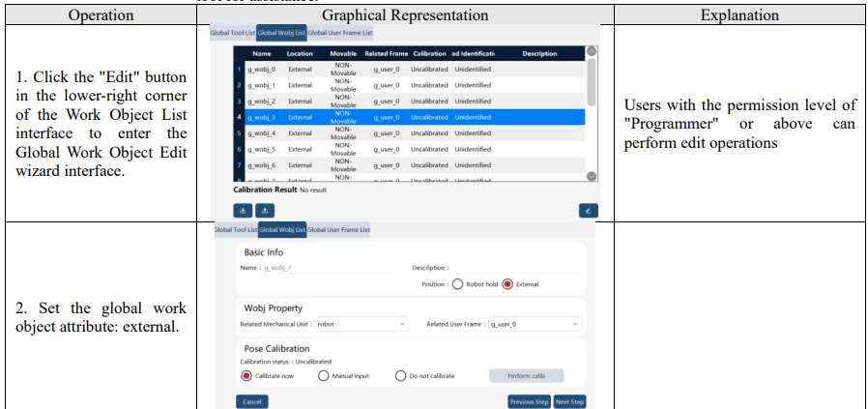Click the export (upload arrow) icon button
This screenshot has width=868, height=409.
[x=265, y=211]
